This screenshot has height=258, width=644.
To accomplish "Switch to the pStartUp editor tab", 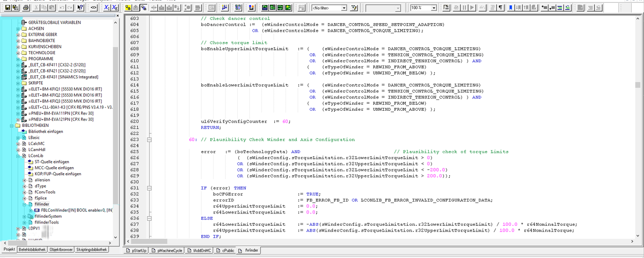I will (136, 250).
